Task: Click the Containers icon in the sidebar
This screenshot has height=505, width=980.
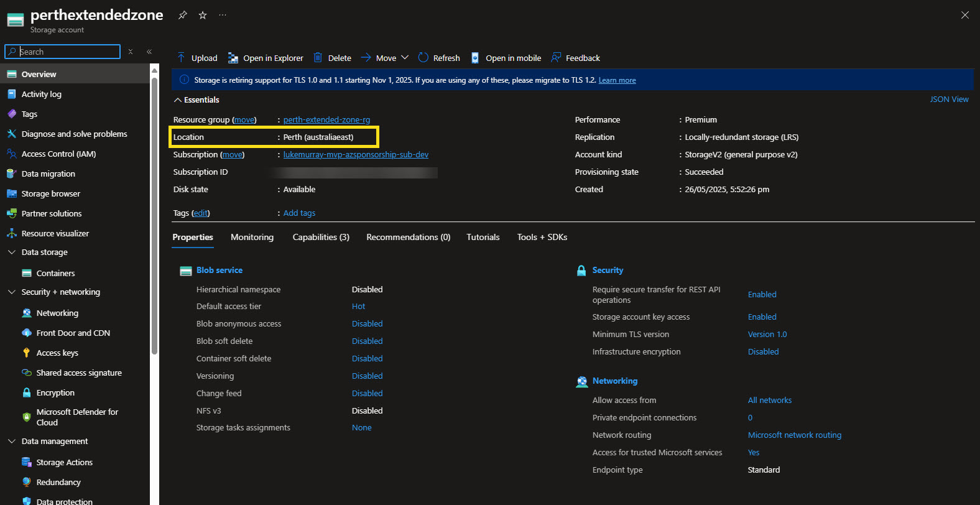Action: click(26, 273)
